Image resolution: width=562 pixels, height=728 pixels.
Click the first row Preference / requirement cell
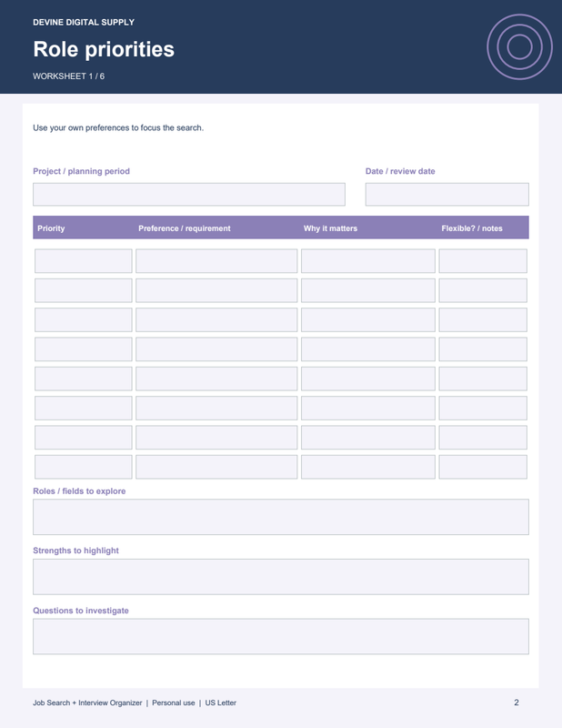coord(216,261)
